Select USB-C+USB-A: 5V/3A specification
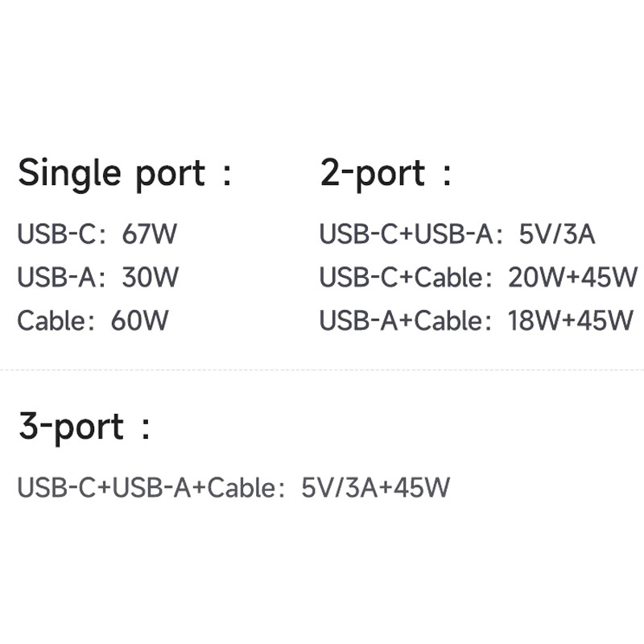Screen dimensions: 644x644 [457, 233]
